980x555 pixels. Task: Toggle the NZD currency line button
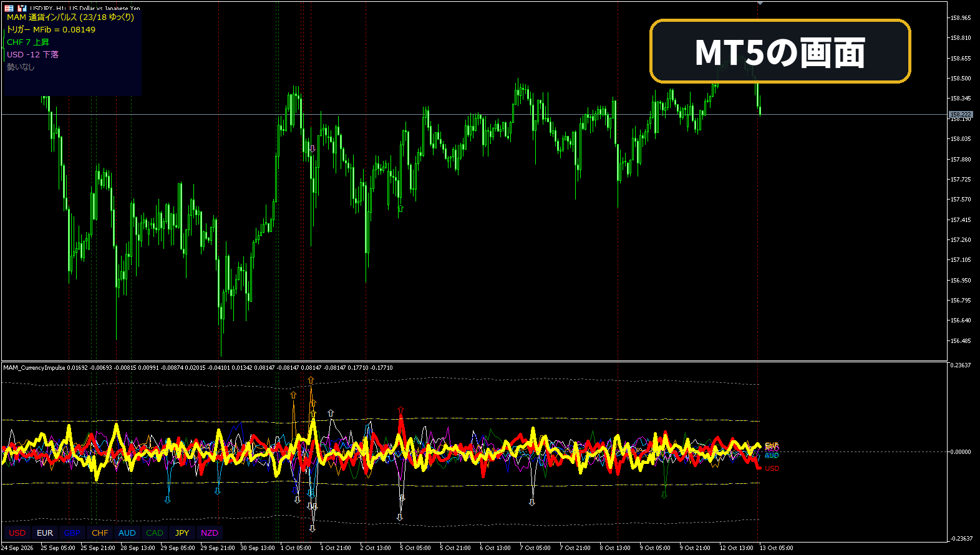pos(210,533)
